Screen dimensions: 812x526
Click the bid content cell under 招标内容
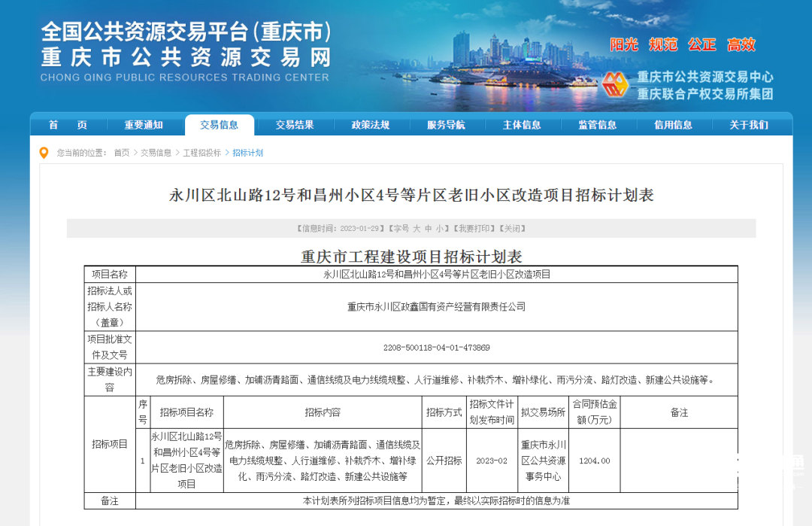click(323, 461)
